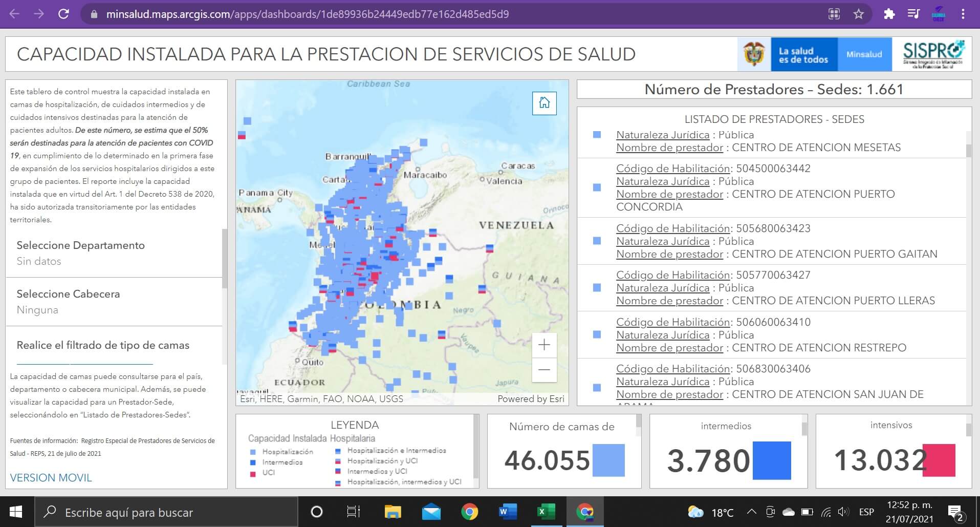Select CENTRO DE ATENCION PUERTO GAITAN provider
Viewport: 980px width, 527px height.
[772, 241]
